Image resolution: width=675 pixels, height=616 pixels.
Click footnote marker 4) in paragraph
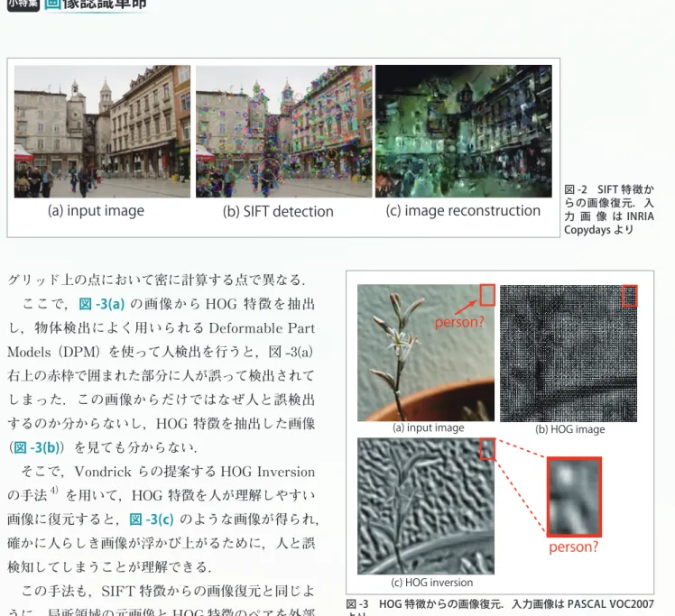(54, 491)
